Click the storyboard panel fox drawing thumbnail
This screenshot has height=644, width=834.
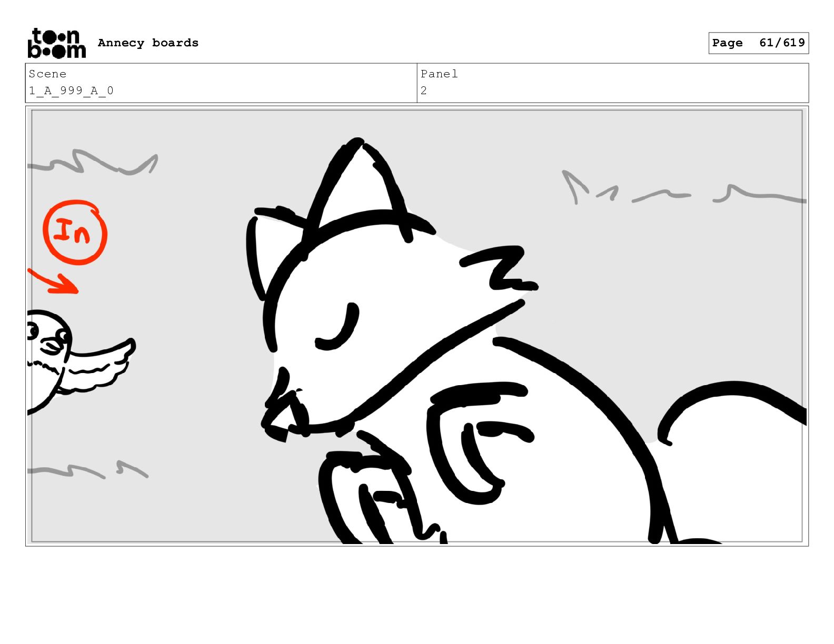417,326
